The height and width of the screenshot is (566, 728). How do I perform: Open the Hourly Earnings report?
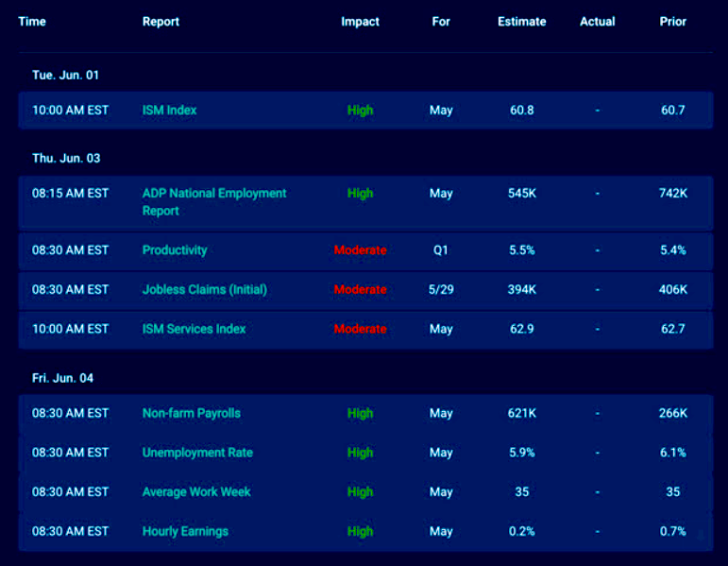pyautogui.click(x=185, y=531)
